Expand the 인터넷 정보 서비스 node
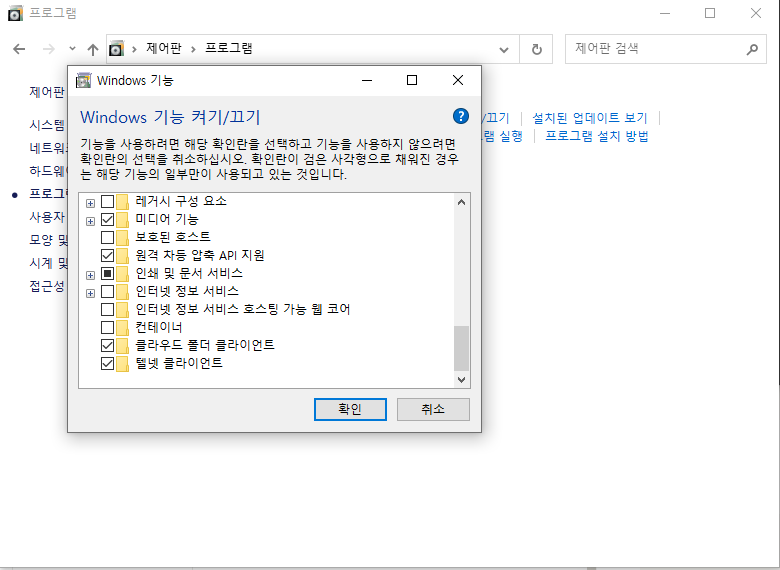Image resolution: width=780 pixels, height=570 pixels. pos(91,293)
